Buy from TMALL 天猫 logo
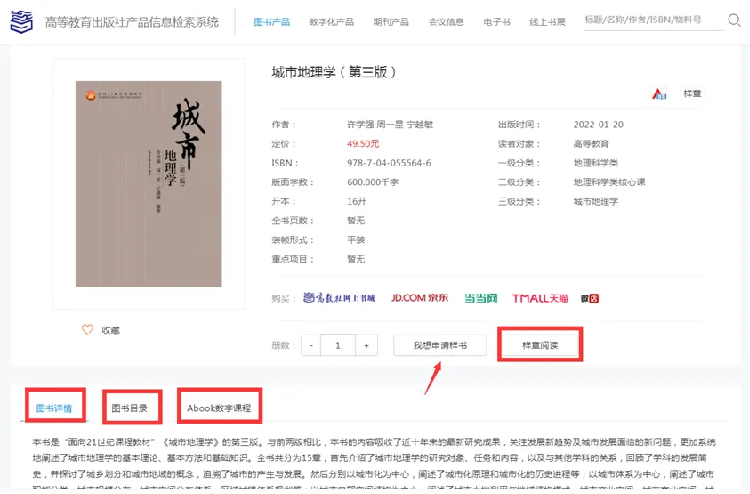 click(x=540, y=298)
